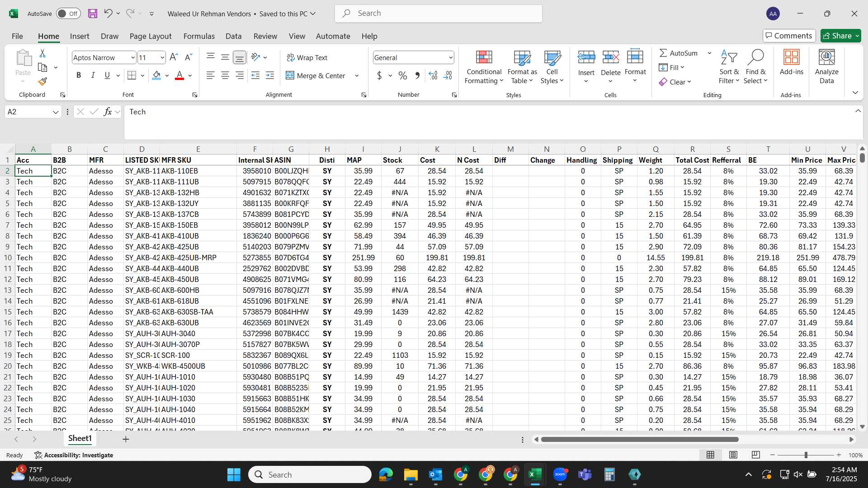Decrease decimal places
The width and height of the screenshot is (868, 488).
[448, 75]
